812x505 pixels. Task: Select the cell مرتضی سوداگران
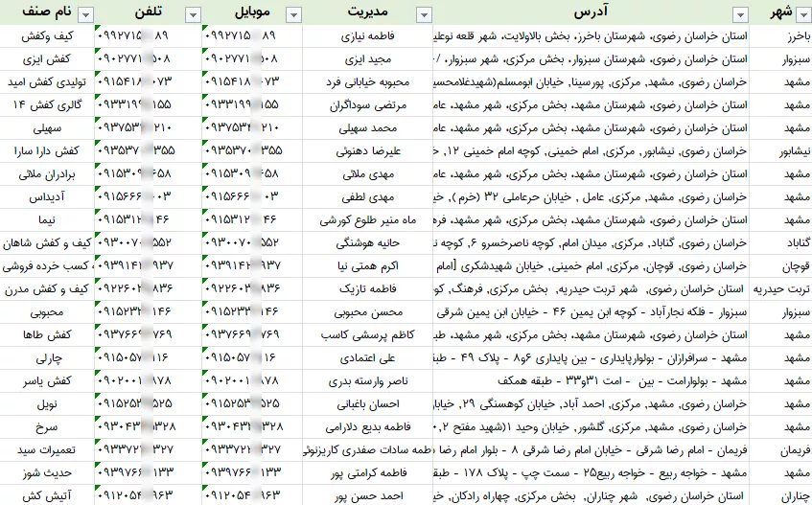368,105
